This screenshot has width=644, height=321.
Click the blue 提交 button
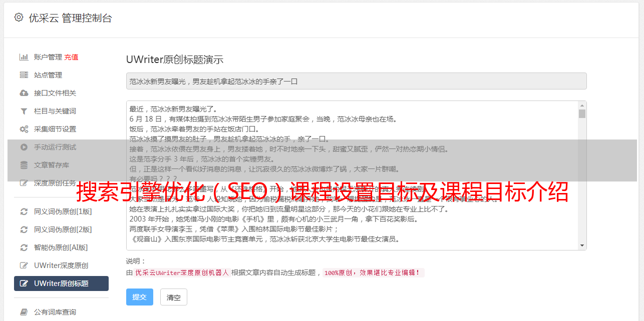click(x=140, y=297)
